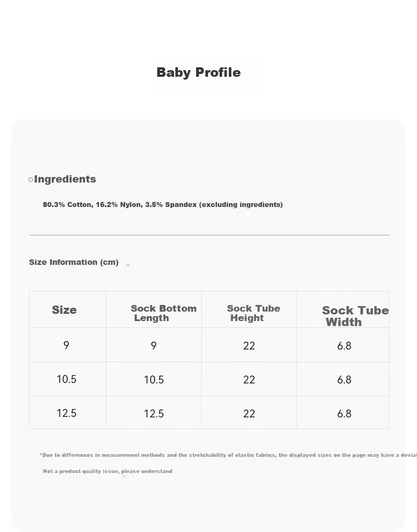Click the Size column header

[x=64, y=310]
